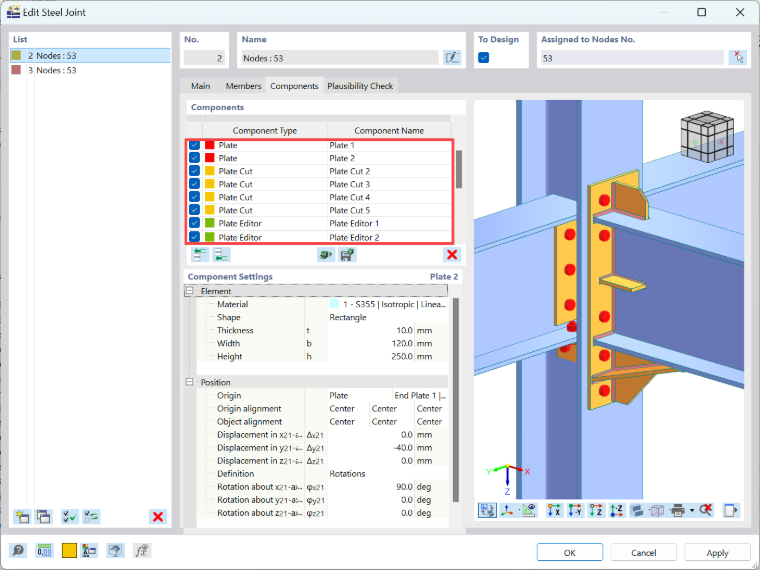Screen dimensions: 760x570
Task: Click the view in Z direction icon
Action: tap(596, 510)
